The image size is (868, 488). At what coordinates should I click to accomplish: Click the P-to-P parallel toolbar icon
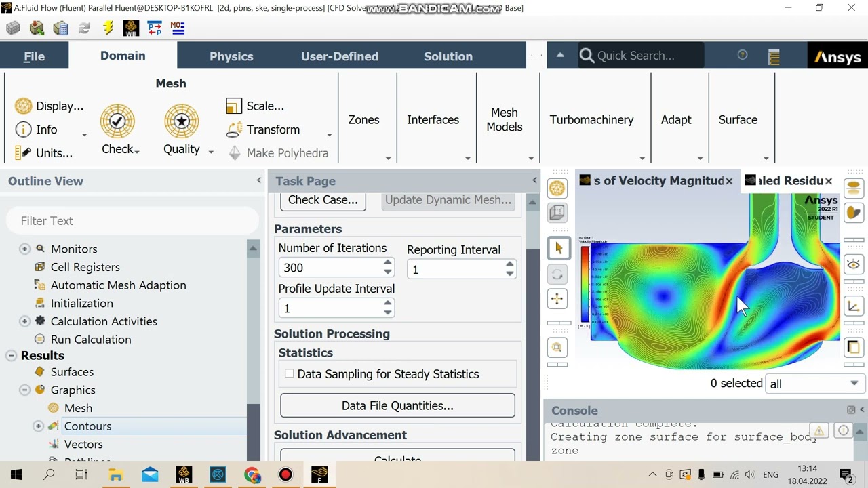(x=155, y=28)
